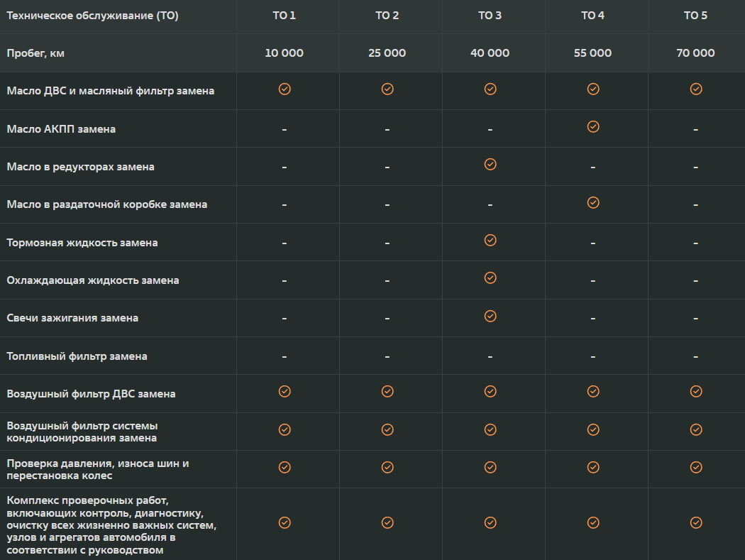Click the 55 000 mileage cell
745x560 pixels.
pos(592,53)
